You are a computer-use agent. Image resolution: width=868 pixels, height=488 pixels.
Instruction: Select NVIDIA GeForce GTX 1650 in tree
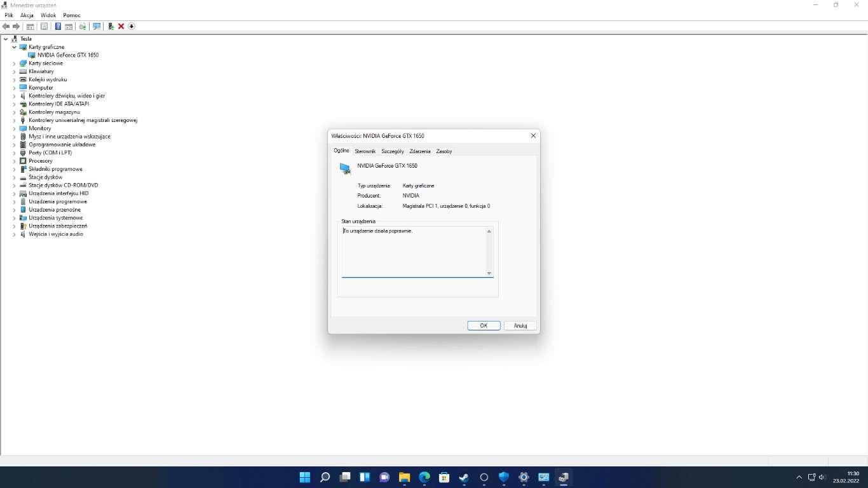click(68, 55)
